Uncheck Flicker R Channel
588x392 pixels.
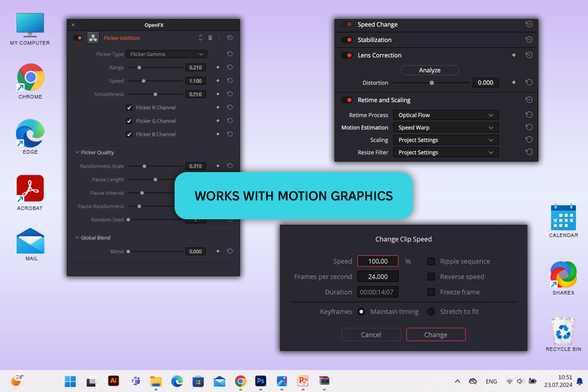(129, 108)
